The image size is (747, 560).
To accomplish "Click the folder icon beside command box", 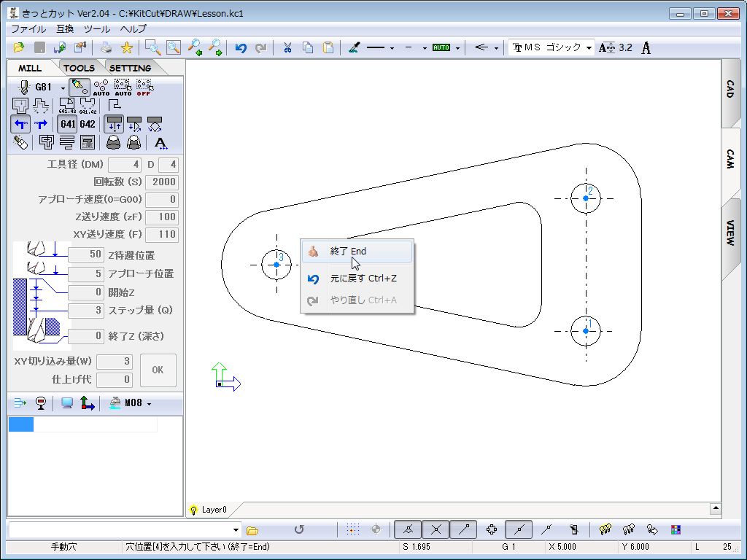I will pyautogui.click(x=252, y=530).
